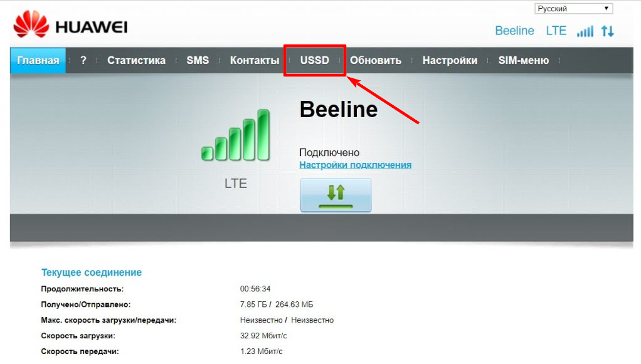Image resolution: width=641 pixels, height=364 pixels.
Task: Click the 1.23 Мбит/с upload speed value
Action: (x=261, y=351)
